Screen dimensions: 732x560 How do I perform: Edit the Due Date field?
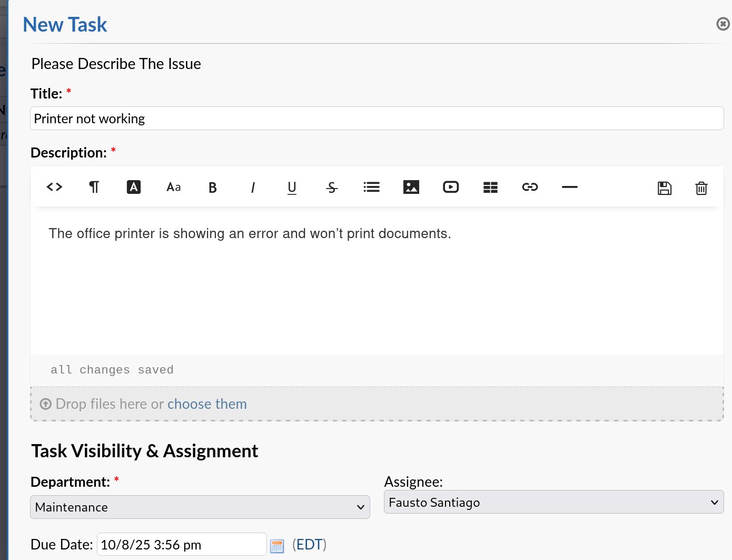[x=182, y=544]
